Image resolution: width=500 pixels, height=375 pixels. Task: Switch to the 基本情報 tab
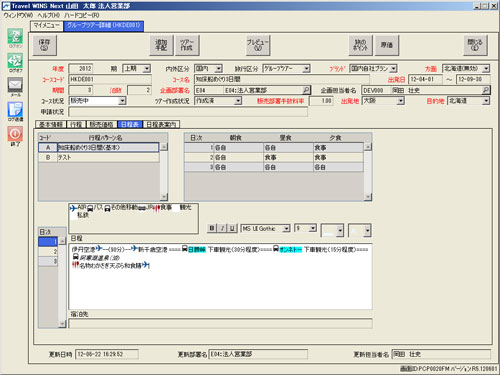[51, 124]
